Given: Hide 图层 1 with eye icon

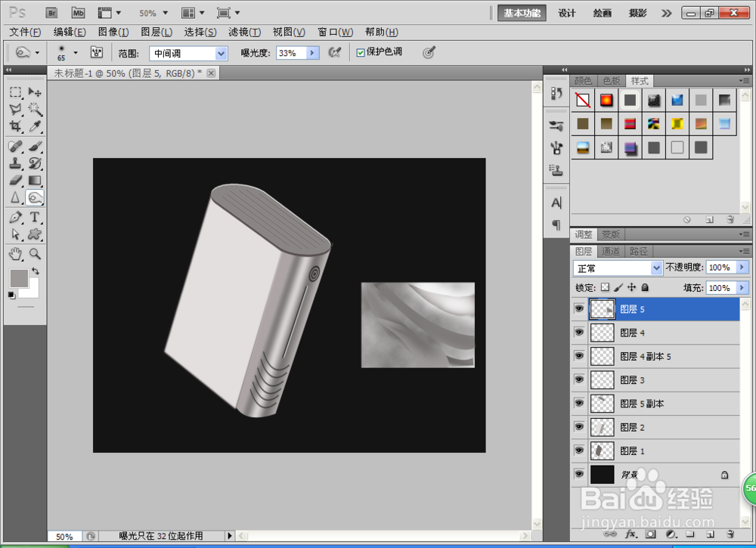Looking at the screenshot, I should (579, 450).
